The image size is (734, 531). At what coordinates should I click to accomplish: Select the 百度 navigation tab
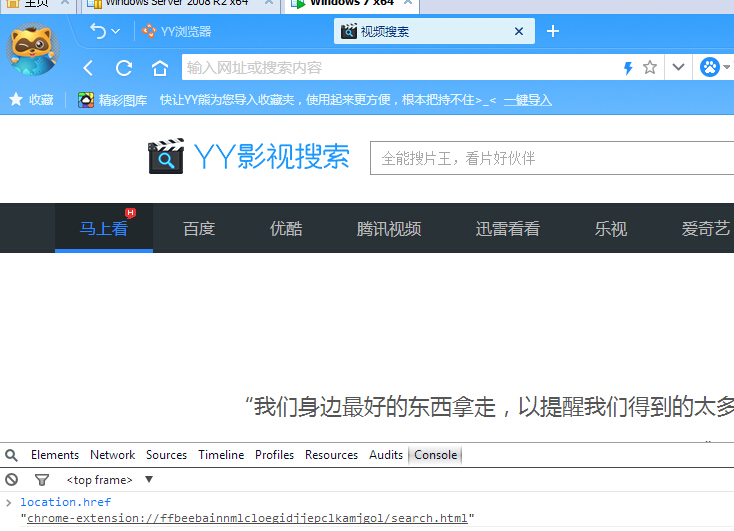coord(199,229)
